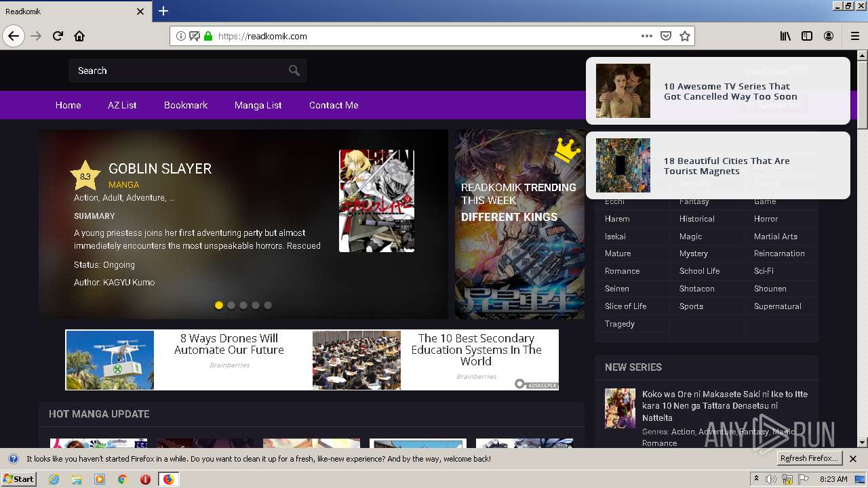Image resolution: width=868 pixels, height=488 pixels.
Task: Open the Home menu item
Action: 68,105
